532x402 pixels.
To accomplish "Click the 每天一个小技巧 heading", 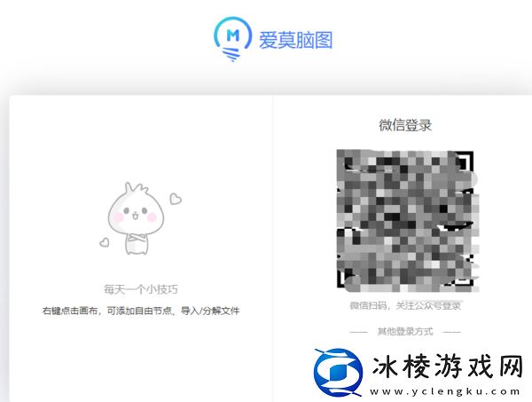I will pyautogui.click(x=141, y=289).
